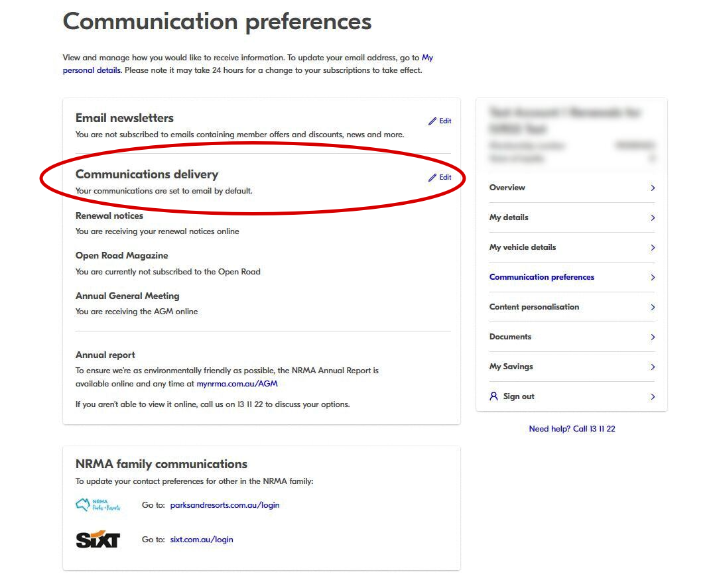Click pencil icon beside Communications delivery Edit
This screenshot has width=713, height=588.
[432, 178]
